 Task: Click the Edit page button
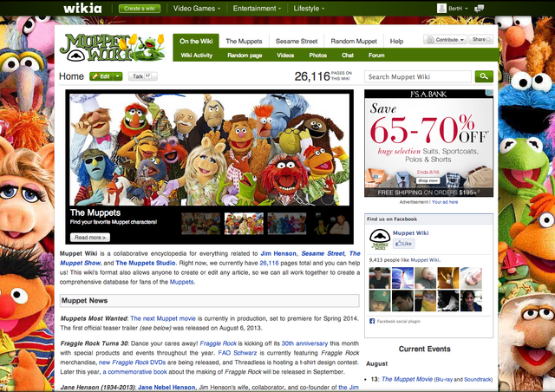[101, 76]
